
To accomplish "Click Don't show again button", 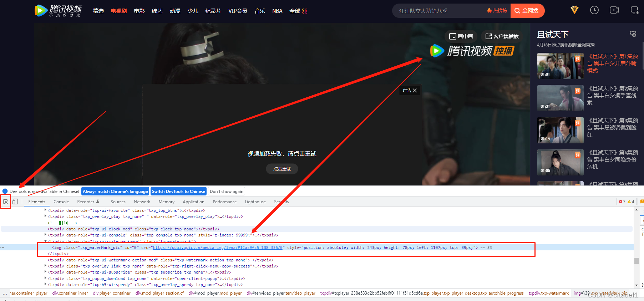I will click(x=227, y=192).
